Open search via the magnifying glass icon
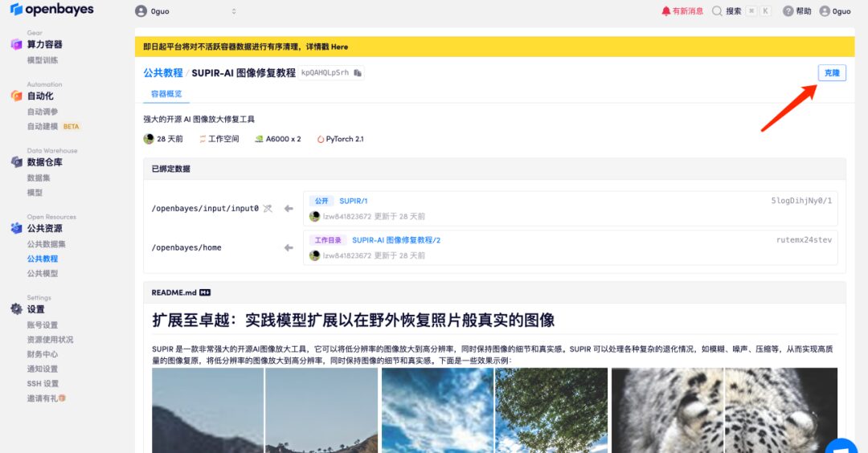This screenshot has width=868, height=453. point(717,11)
